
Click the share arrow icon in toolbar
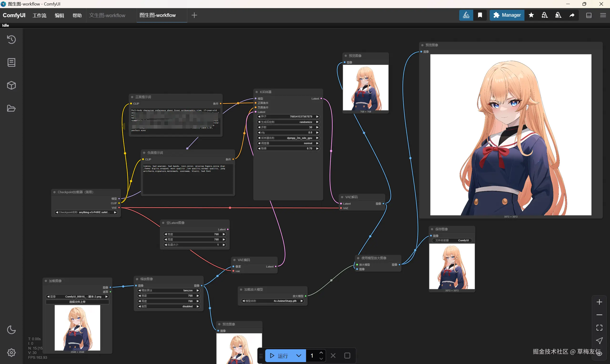coord(572,15)
